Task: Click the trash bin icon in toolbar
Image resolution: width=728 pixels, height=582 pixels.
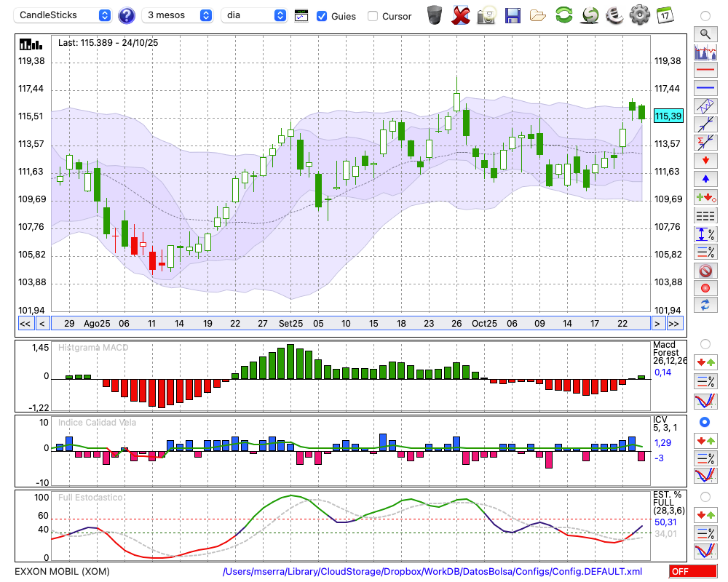Action: click(x=435, y=15)
